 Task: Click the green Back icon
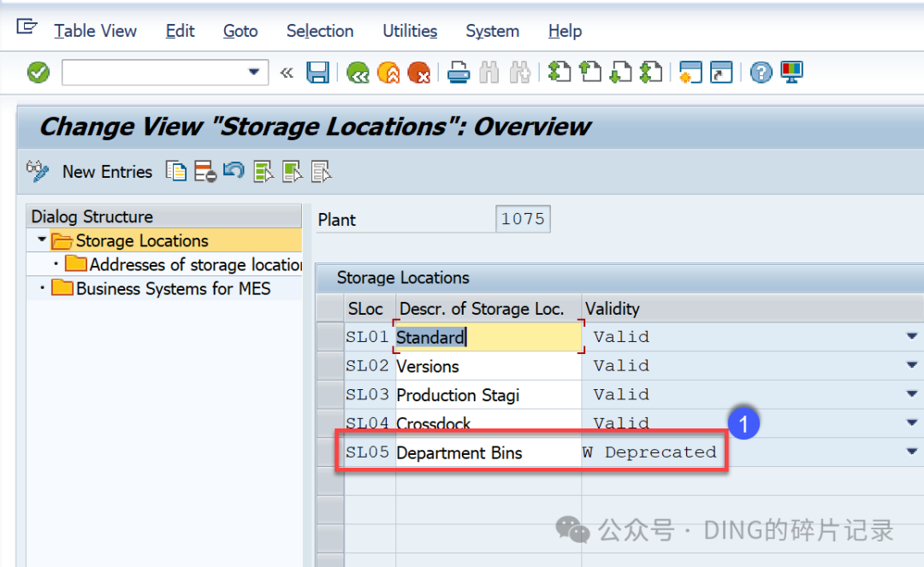[x=358, y=73]
